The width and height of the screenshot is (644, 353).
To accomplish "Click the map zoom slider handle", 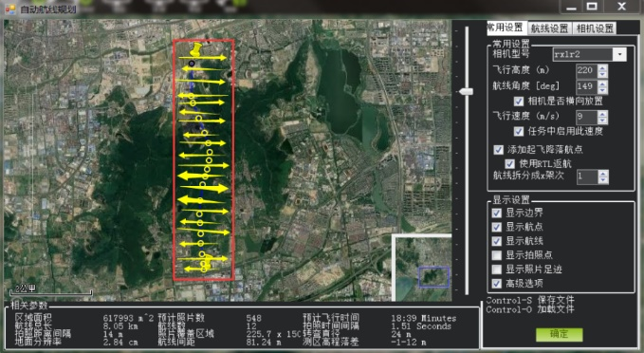I will 466,92.
